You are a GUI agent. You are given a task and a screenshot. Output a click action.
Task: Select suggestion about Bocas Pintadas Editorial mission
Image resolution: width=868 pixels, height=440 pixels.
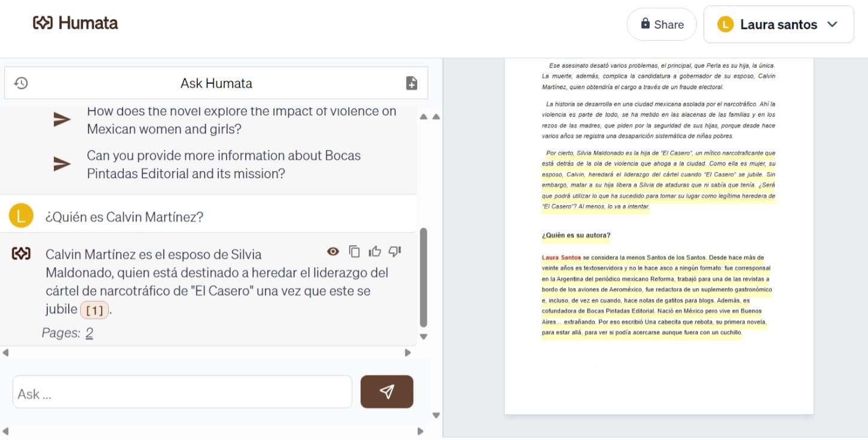224,164
